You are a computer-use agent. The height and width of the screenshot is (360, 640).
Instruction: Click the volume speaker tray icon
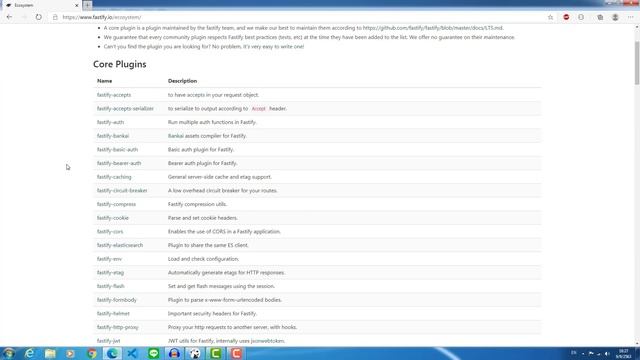coord(607,353)
